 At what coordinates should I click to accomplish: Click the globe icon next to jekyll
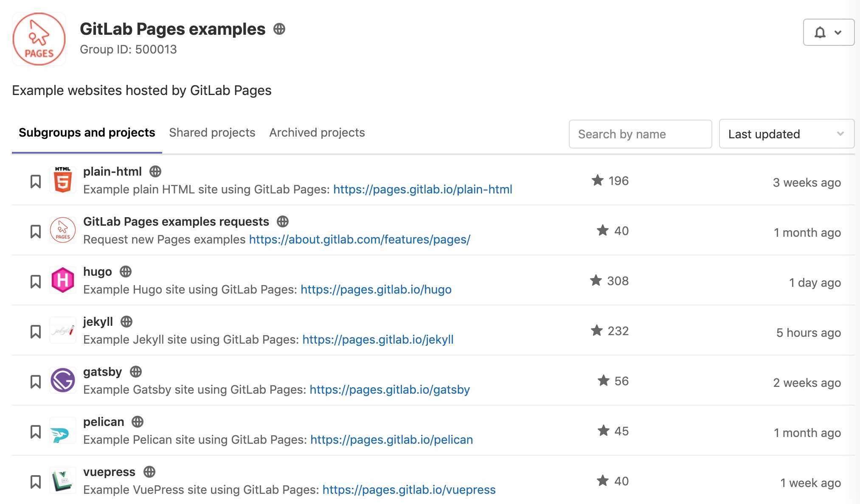[126, 321]
